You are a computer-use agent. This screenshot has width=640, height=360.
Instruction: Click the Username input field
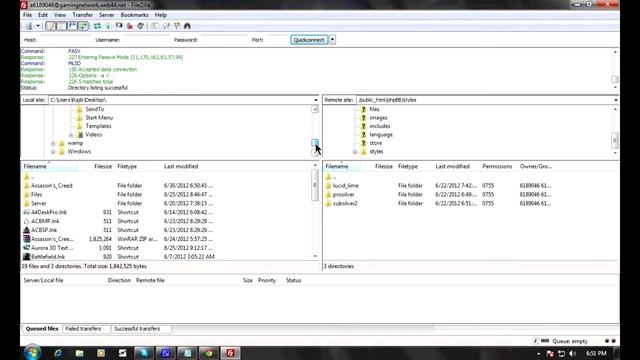tap(145, 40)
